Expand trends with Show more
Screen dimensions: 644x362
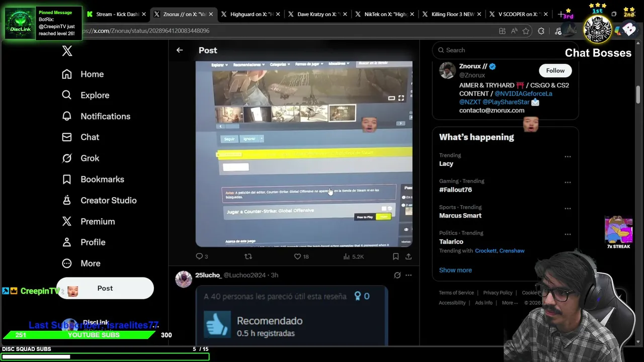click(455, 270)
